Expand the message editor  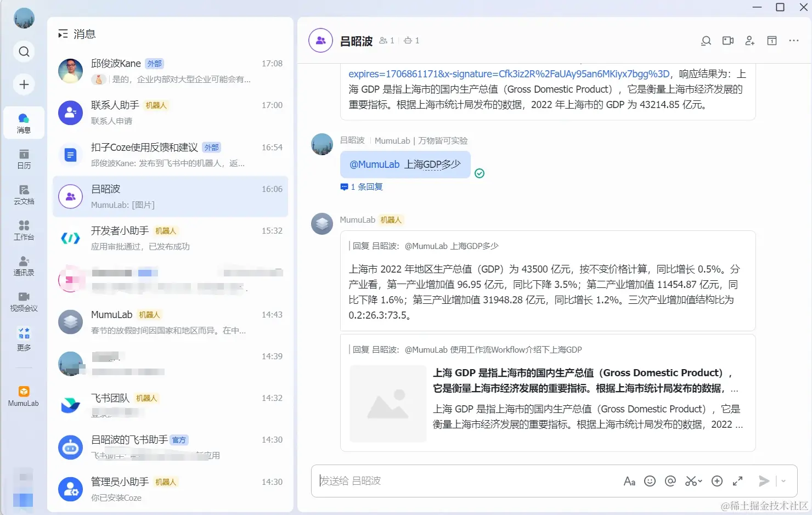coord(738,481)
